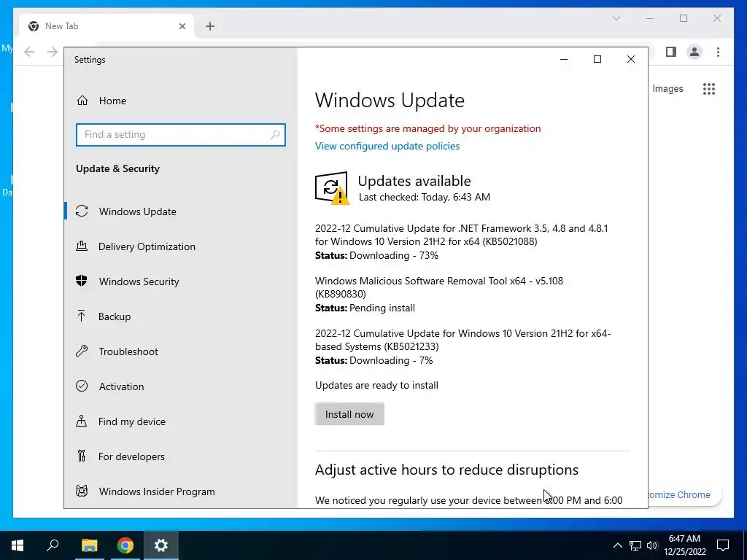The width and height of the screenshot is (747, 560).
Task: Click Status: Downloading - 7% text
Action: click(x=374, y=360)
